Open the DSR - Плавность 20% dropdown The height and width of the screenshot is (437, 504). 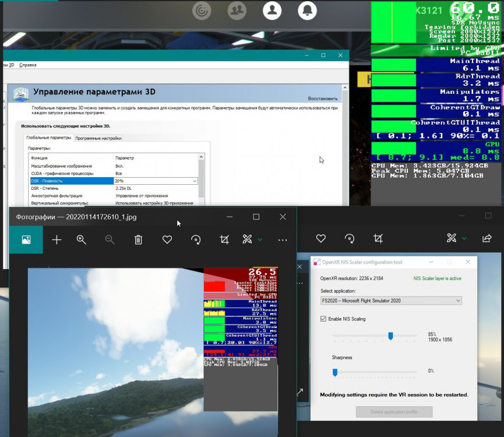point(195,181)
